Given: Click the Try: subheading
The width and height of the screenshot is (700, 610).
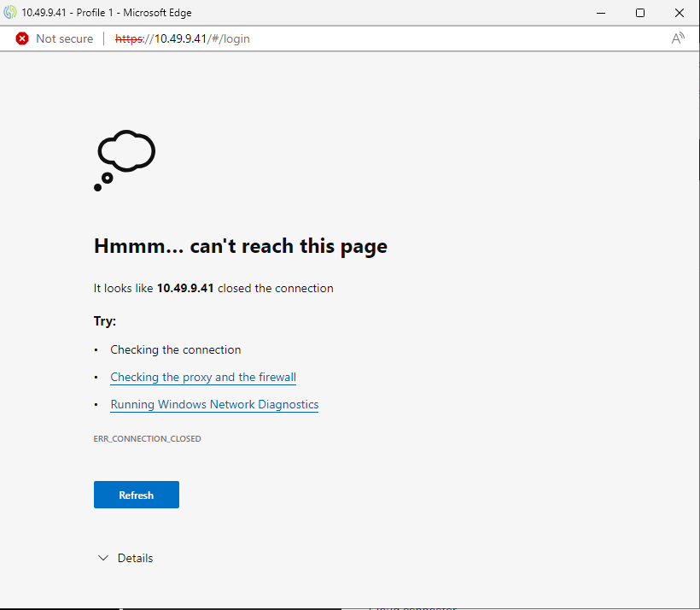Looking at the screenshot, I should [104, 321].
